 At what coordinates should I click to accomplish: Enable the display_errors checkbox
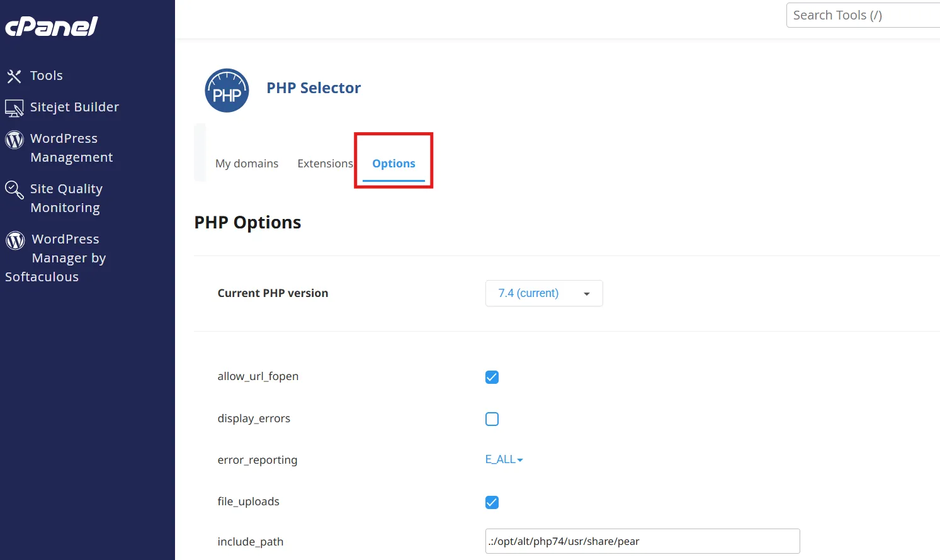(x=492, y=419)
